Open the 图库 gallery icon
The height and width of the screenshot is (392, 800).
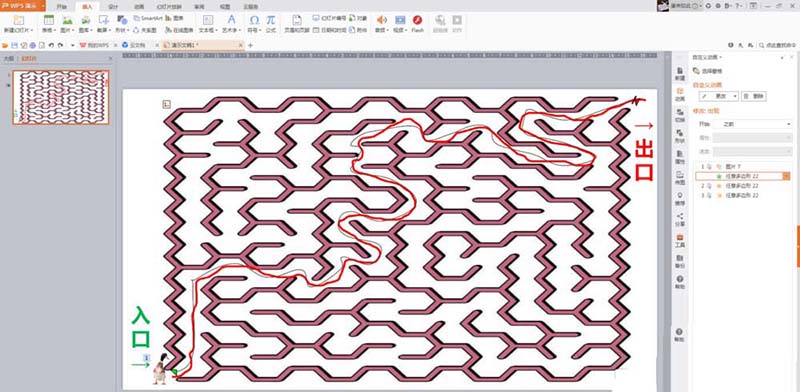click(85, 20)
